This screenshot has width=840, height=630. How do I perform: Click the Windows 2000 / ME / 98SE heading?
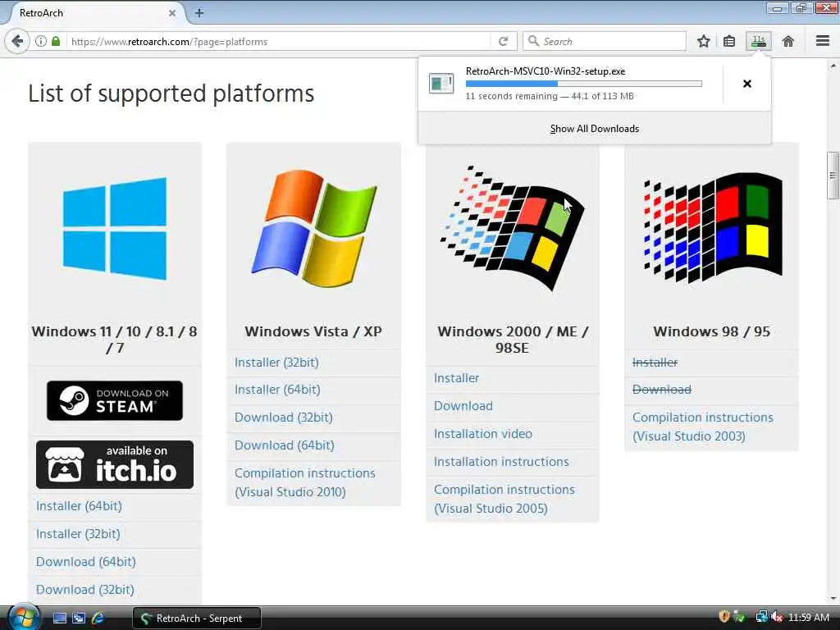(513, 340)
